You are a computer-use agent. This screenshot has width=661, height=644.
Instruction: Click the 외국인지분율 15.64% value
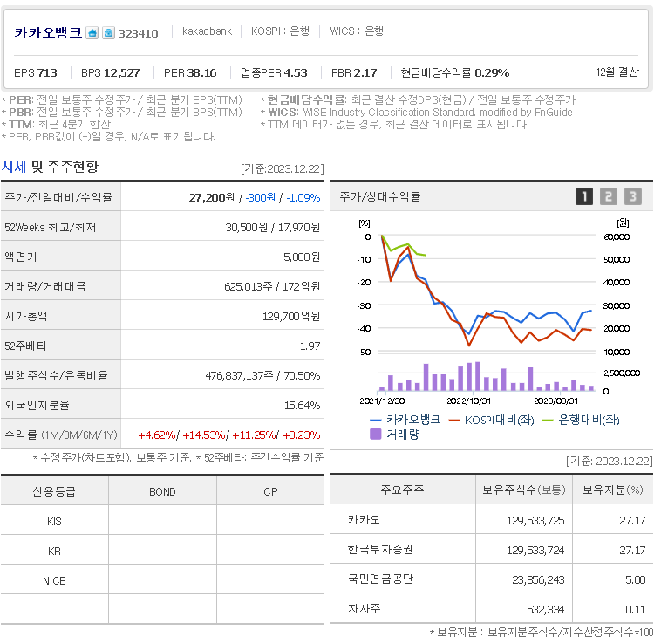click(302, 406)
